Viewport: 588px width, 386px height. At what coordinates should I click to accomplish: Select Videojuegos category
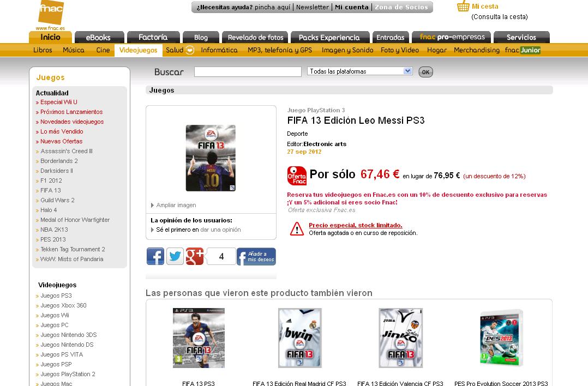coord(139,50)
